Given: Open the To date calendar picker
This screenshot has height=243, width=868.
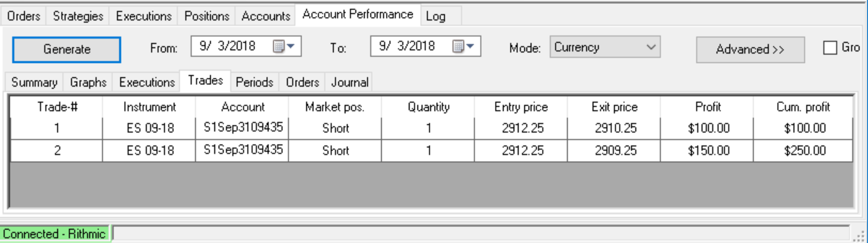Looking at the screenshot, I should (464, 46).
